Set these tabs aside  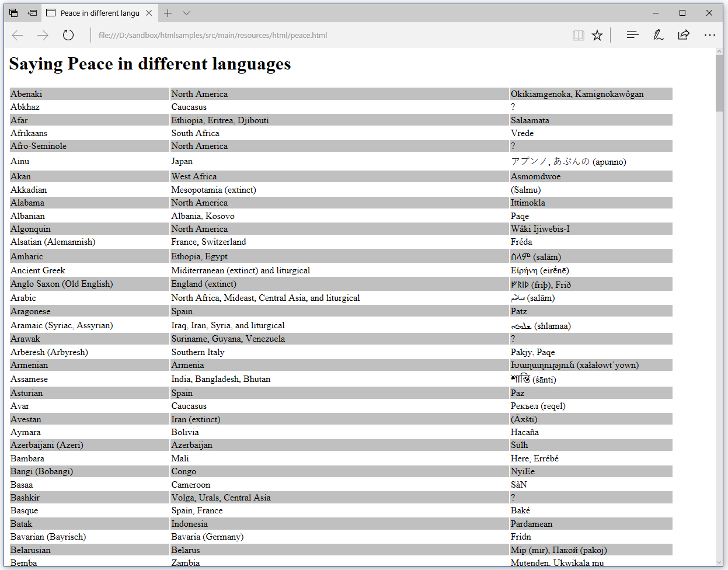coord(32,13)
